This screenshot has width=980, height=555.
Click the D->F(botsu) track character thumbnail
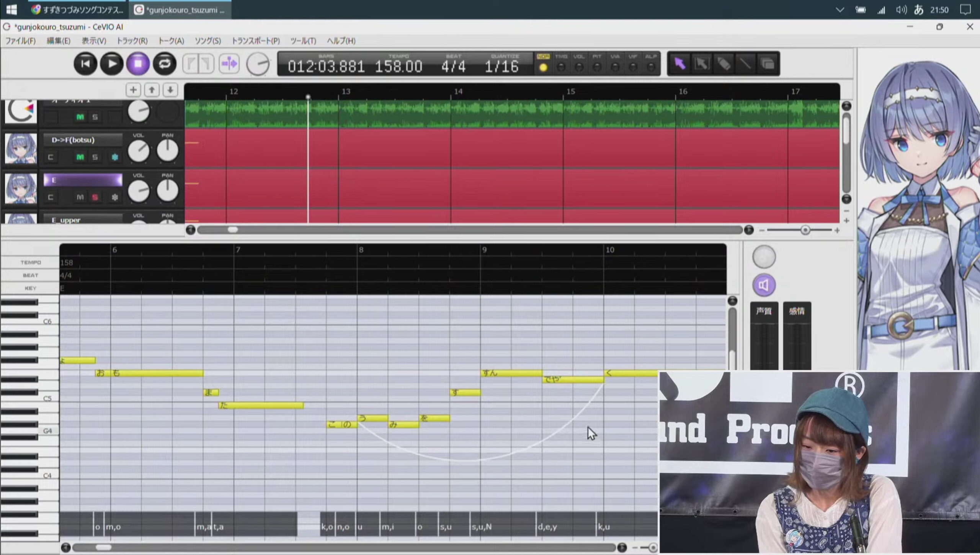click(21, 148)
